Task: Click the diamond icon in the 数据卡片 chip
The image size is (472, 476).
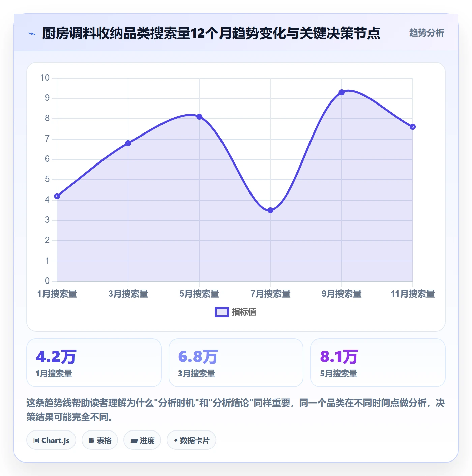Action: point(176,440)
